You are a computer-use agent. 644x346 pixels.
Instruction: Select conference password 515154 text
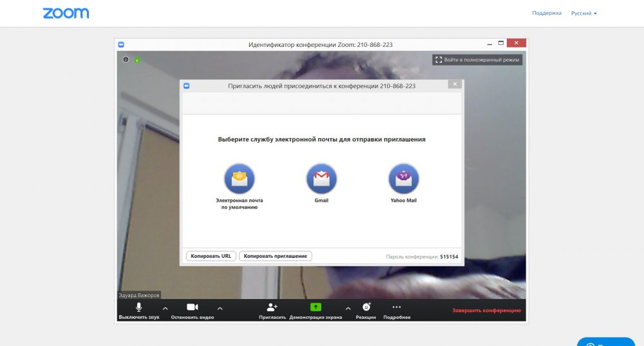pos(449,257)
